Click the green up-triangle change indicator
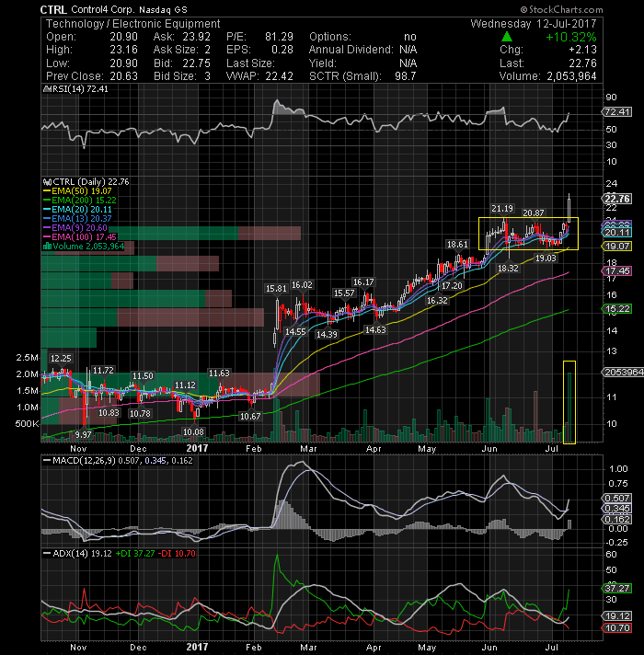 [x=506, y=37]
